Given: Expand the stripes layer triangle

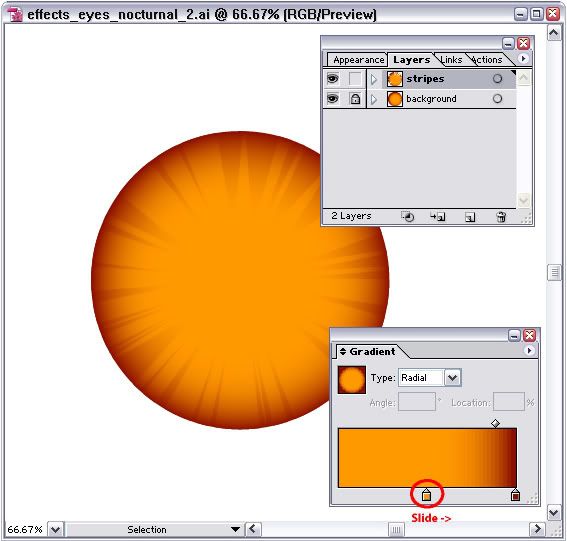Looking at the screenshot, I should click(374, 79).
